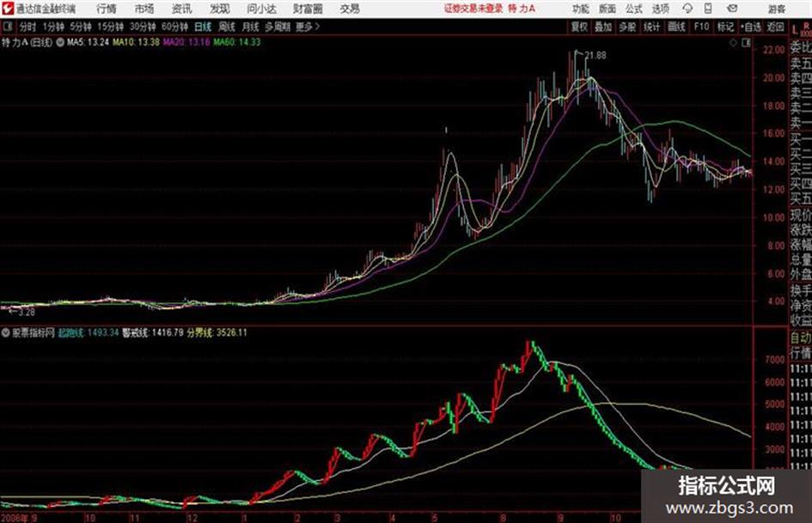Image resolution: width=812 pixels, height=523 pixels.
Task: Click the 警戒线 1416.79 value
Action: 153,333
